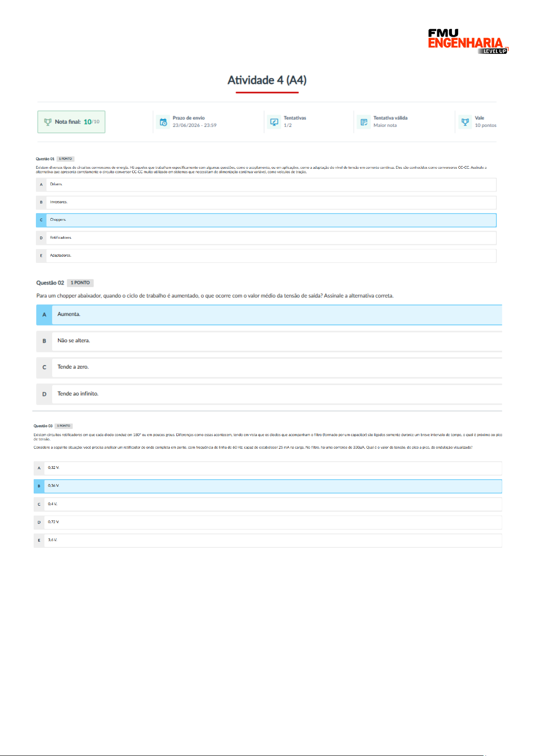Click the 1 PONTO badge of Questão 02

(x=80, y=283)
